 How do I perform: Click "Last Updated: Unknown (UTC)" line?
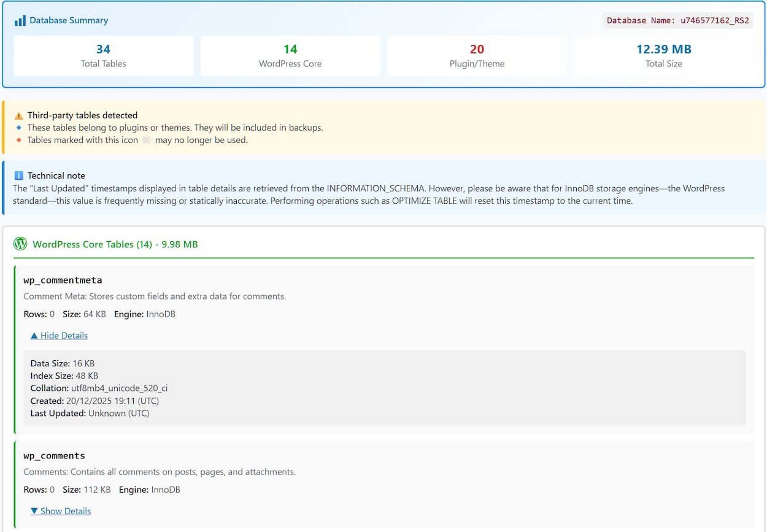(x=90, y=414)
